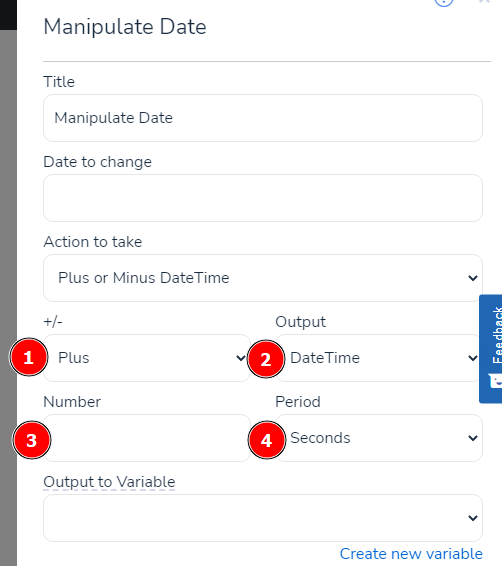Click the underlined Output to Variable label
Image resolution: width=502 pixels, height=566 pixels.
point(109,482)
